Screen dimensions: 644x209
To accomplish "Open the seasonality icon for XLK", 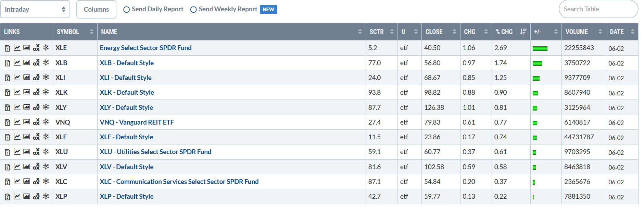I will point(46,92).
